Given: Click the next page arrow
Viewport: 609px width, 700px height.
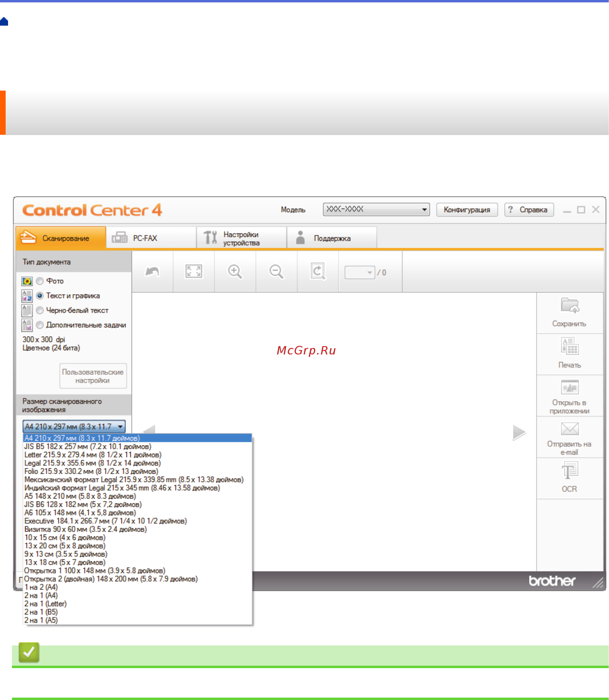Looking at the screenshot, I should pos(519,432).
